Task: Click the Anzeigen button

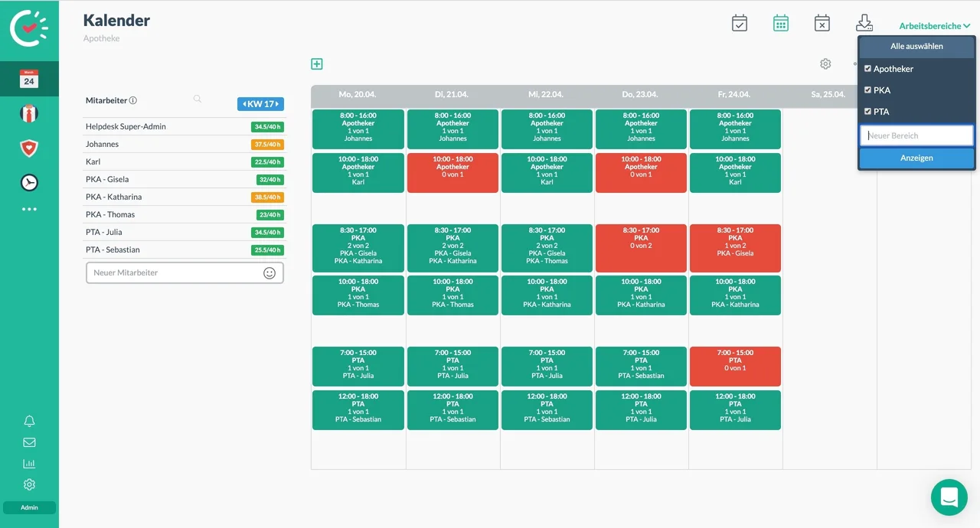Action: click(x=916, y=158)
